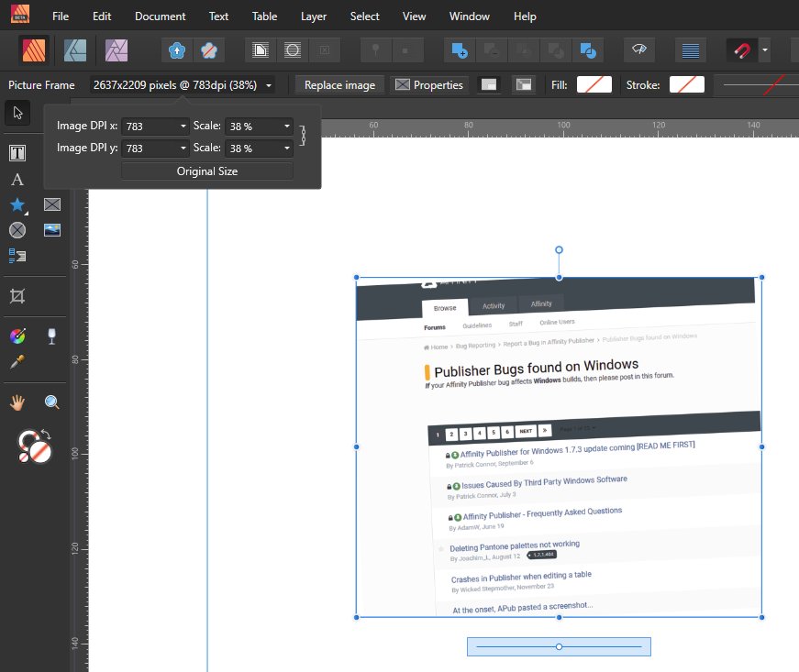Select the Frame Text tool
799x672 pixels.
click(x=17, y=153)
